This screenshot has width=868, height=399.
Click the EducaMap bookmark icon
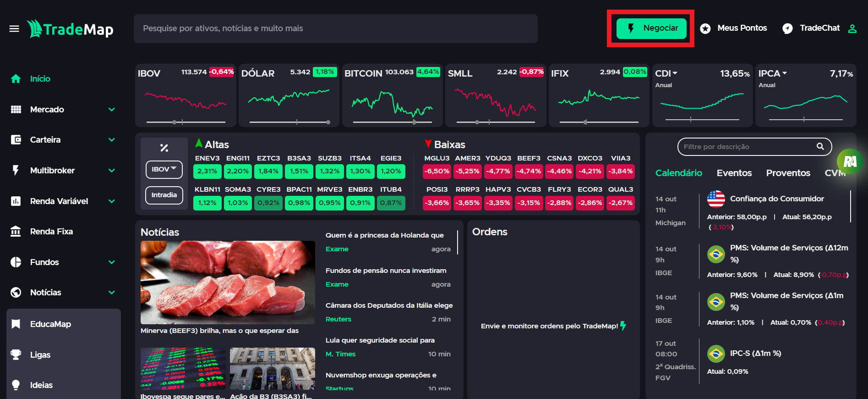pyautogui.click(x=16, y=324)
